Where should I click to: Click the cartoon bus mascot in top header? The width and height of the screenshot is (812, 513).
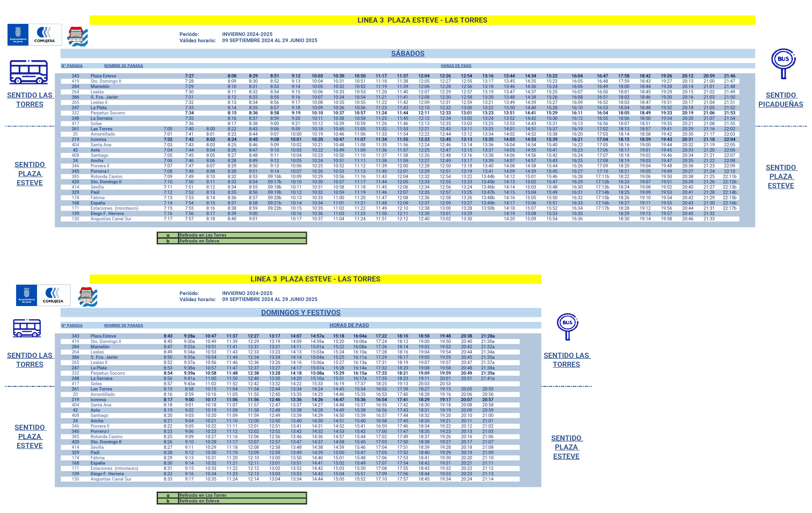77,36
